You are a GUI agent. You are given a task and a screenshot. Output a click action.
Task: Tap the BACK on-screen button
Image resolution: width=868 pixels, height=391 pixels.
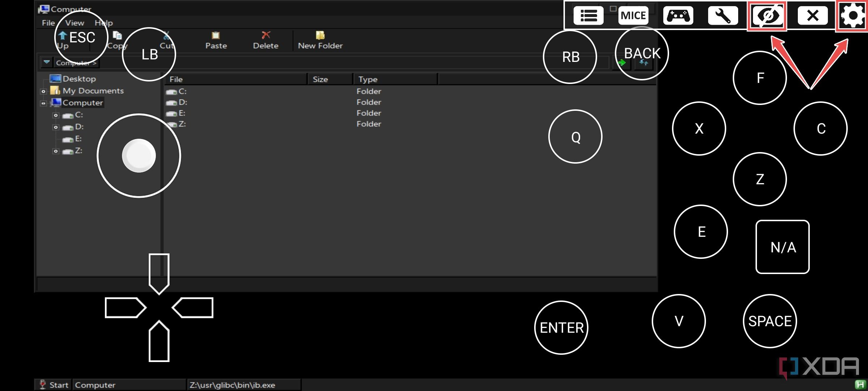click(642, 53)
